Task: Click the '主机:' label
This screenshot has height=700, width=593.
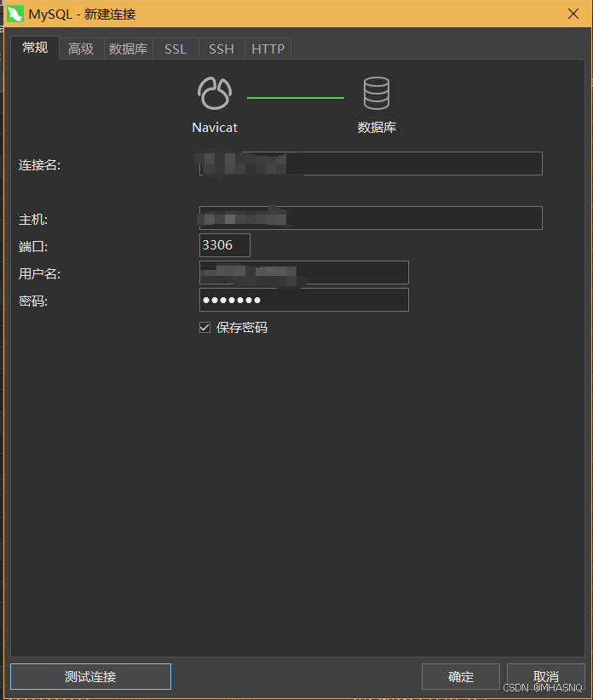Action: click(33, 220)
